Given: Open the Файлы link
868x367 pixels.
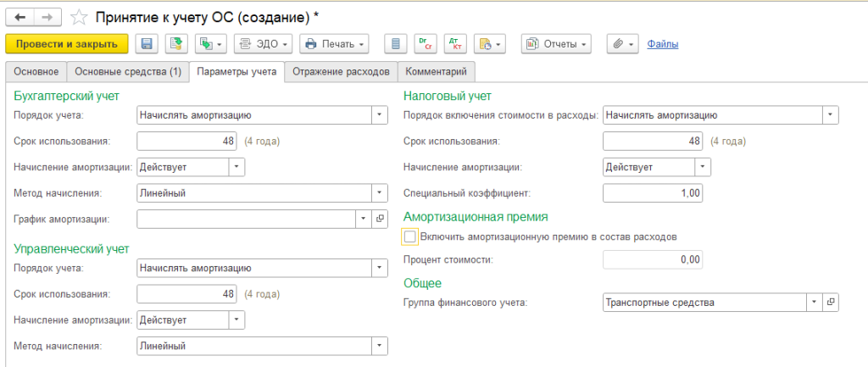Looking at the screenshot, I should tap(662, 43).
